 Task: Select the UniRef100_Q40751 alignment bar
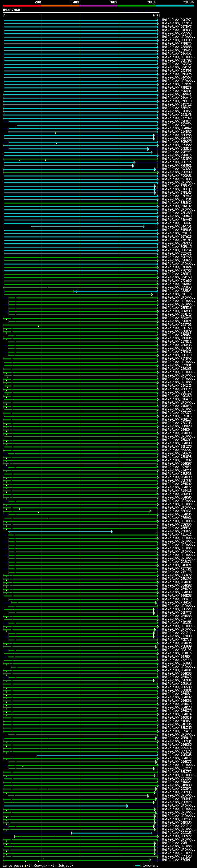point(87,227)
